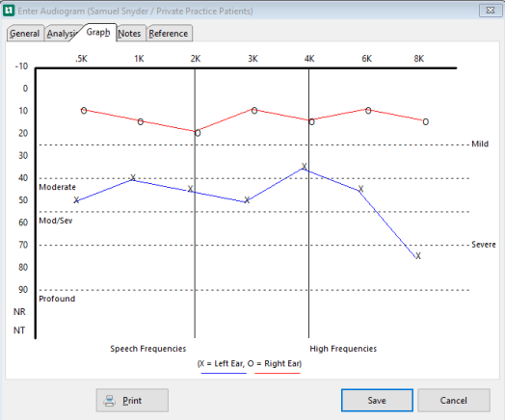The width and height of the screenshot is (505, 420).
Task: Click the blue Left Ear legend line
Action: click(x=224, y=374)
